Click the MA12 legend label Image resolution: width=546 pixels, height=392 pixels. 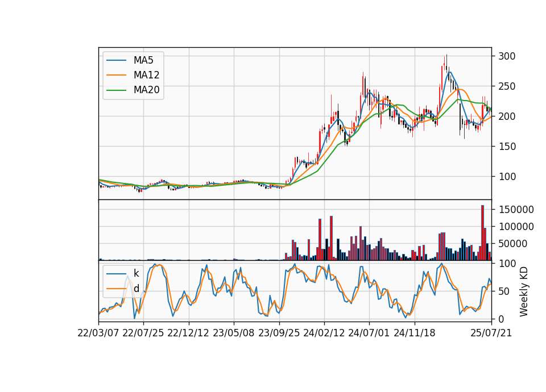[x=146, y=75]
